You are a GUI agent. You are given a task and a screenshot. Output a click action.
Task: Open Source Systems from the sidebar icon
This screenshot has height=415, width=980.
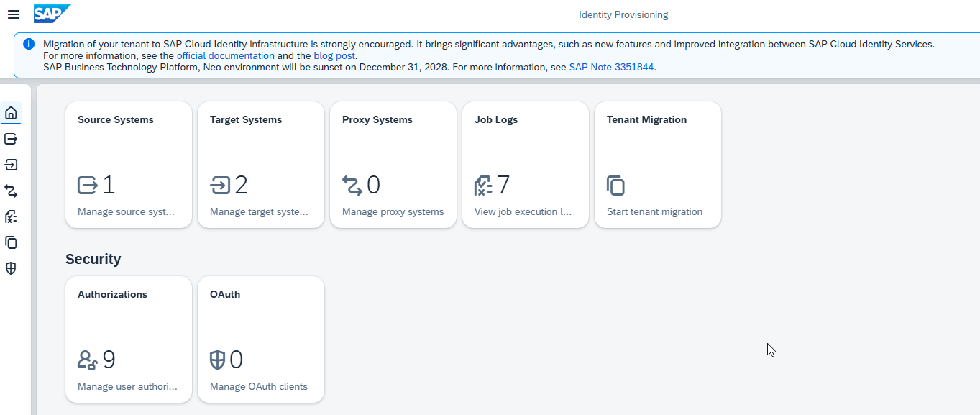pos(11,139)
